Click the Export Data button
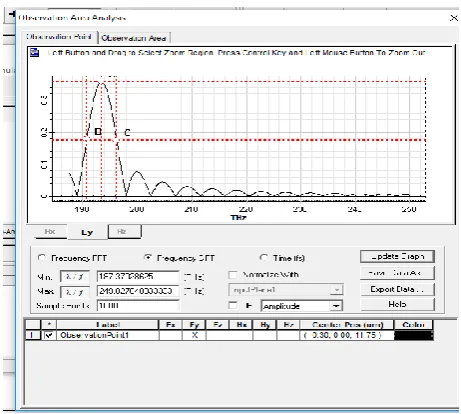This screenshot has height=414, width=461. [x=397, y=289]
